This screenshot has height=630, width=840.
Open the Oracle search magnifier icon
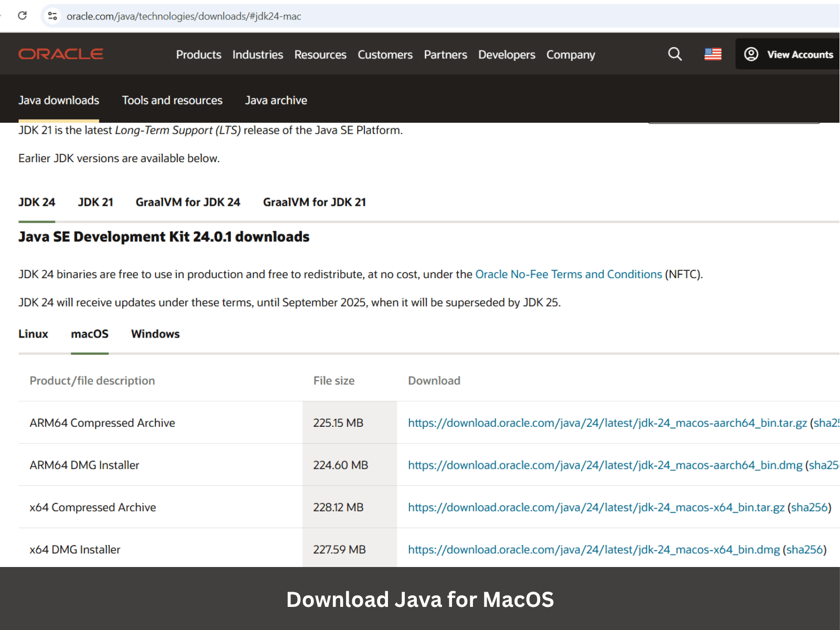[675, 54]
